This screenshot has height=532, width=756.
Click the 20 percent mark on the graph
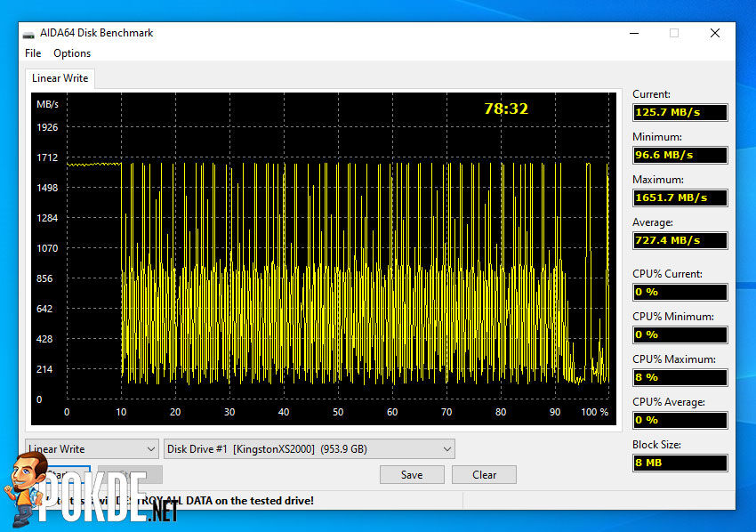[175, 412]
